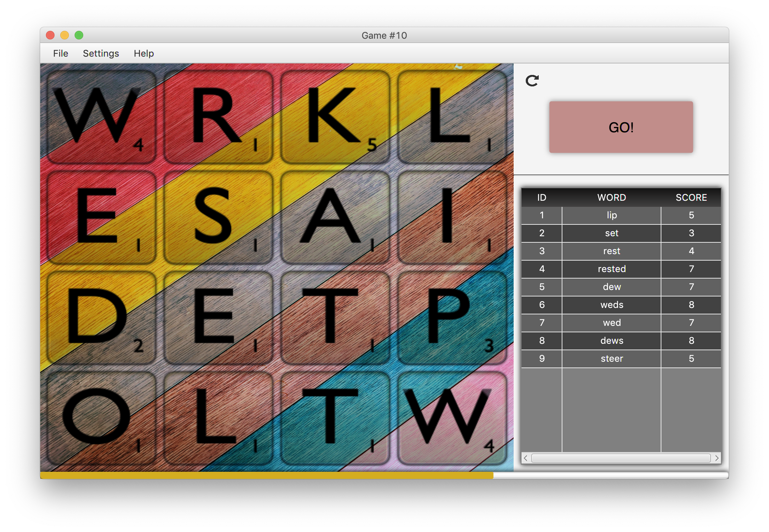This screenshot has width=769, height=532.
Task: Click the refresh/restart arrow icon
Action: pos(532,81)
